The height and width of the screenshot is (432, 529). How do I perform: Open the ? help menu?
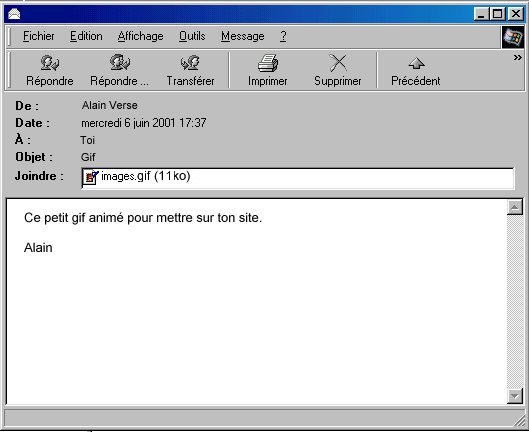coord(283,36)
